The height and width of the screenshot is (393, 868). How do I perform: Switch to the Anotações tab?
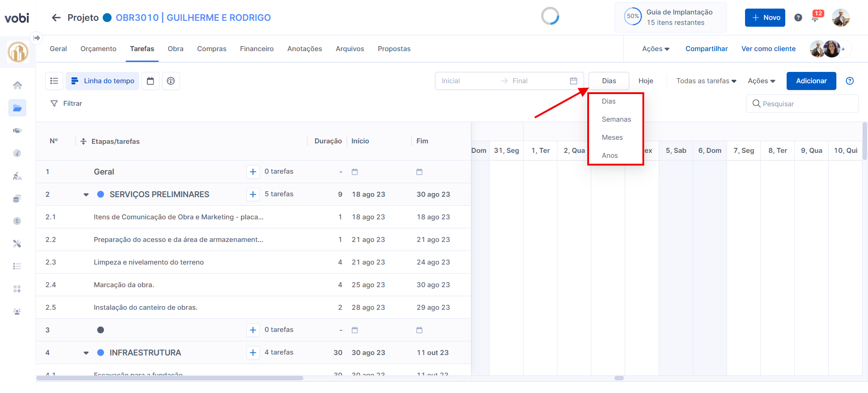pyautogui.click(x=305, y=49)
